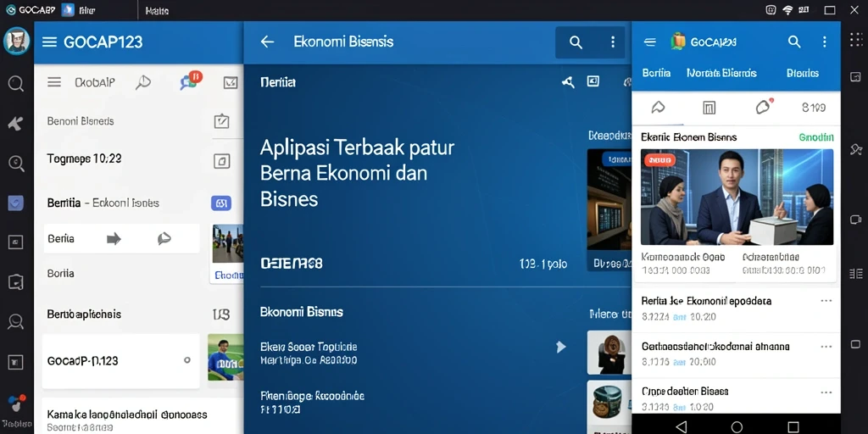Click the picture icon right of the share icon
This screenshot has height=434, width=868.
point(593,82)
